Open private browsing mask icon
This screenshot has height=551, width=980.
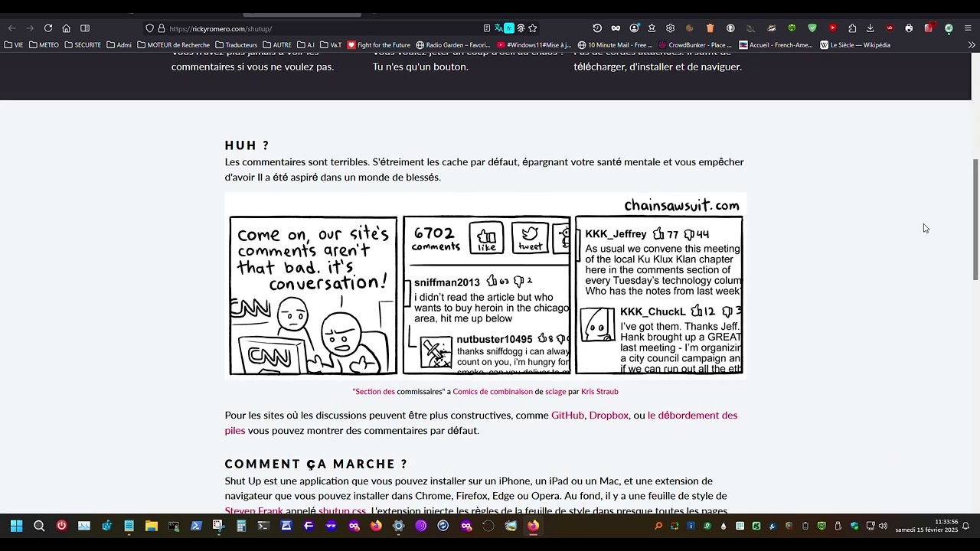point(616,28)
